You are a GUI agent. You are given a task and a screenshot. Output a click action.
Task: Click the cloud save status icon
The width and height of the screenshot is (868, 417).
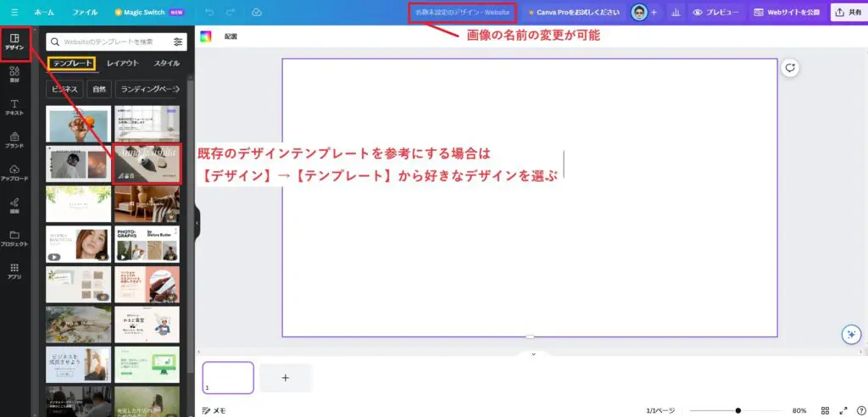(x=256, y=12)
